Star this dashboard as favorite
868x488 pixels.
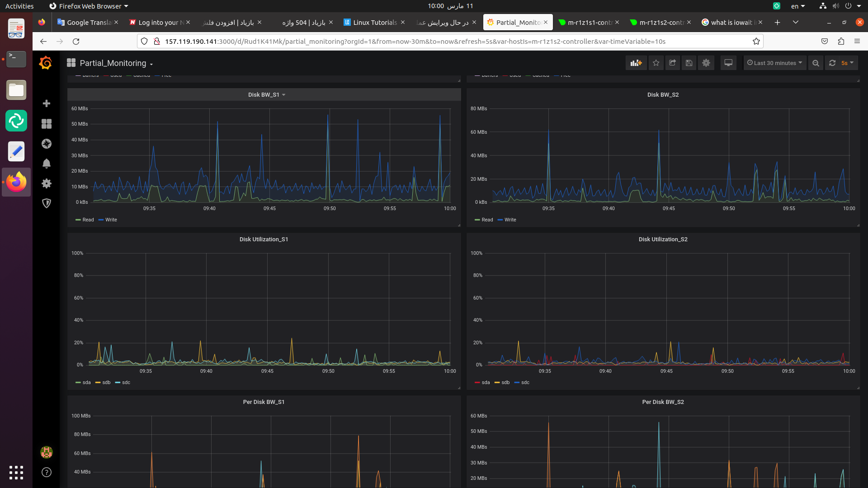point(656,63)
